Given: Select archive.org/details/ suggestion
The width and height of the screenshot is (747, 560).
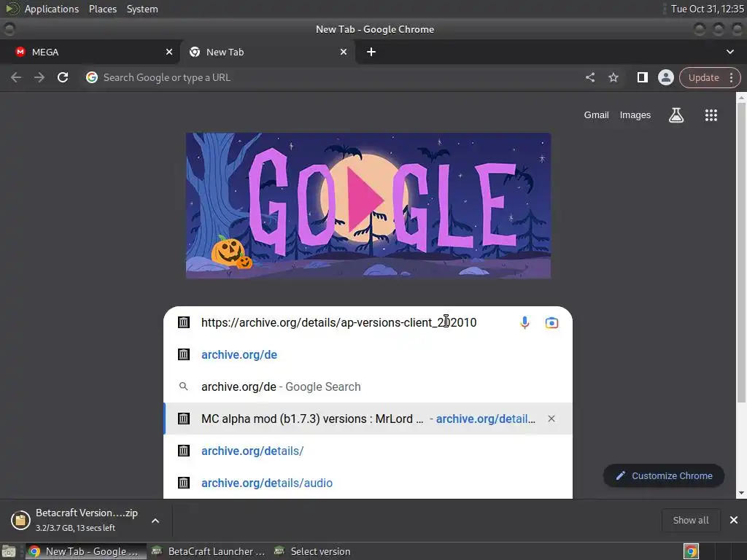Looking at the screenshot, I should click(x=368, y=451).
